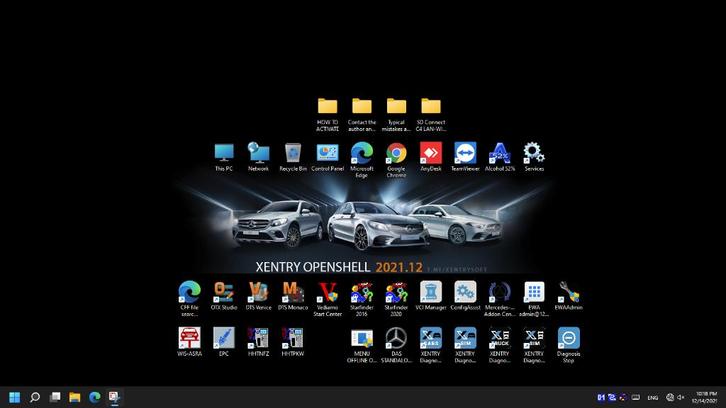Click the ENG language indicator in tray
The width and height of the screenshot is (726, 408).
(653, 397)
